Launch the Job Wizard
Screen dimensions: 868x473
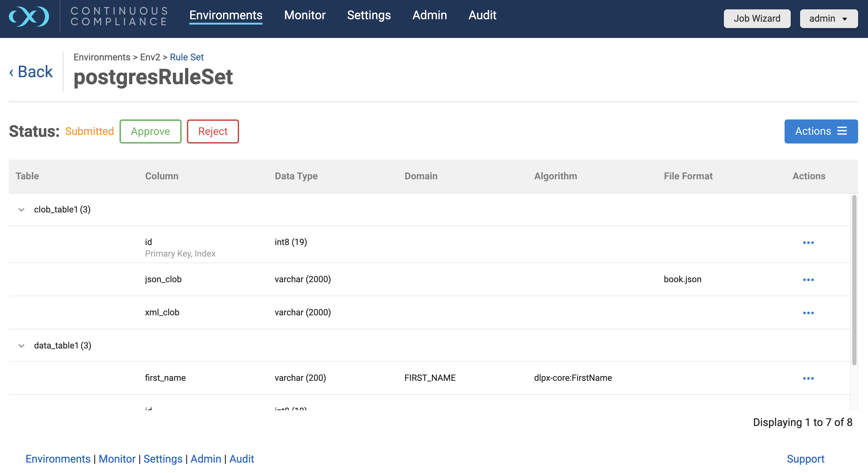[757, 18]
